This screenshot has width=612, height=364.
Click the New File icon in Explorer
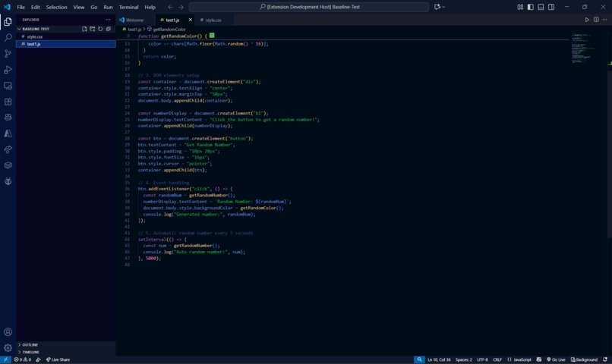coord(84,29)
